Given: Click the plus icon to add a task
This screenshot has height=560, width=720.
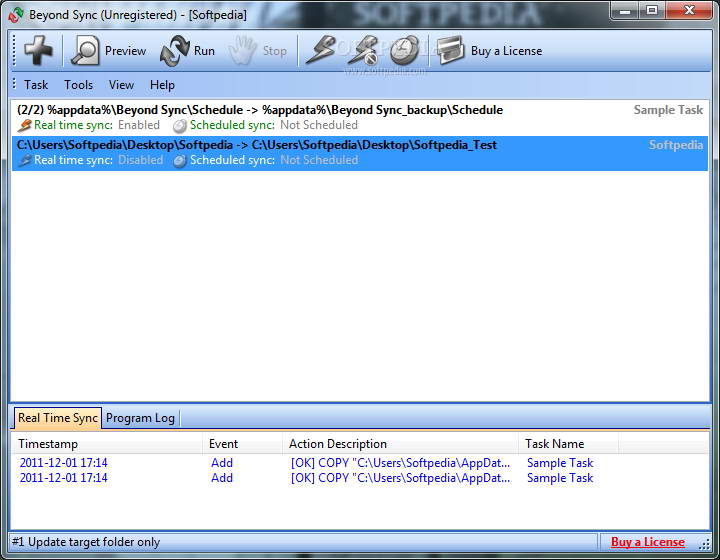Looking at the screenshot, I should point(38,50).
